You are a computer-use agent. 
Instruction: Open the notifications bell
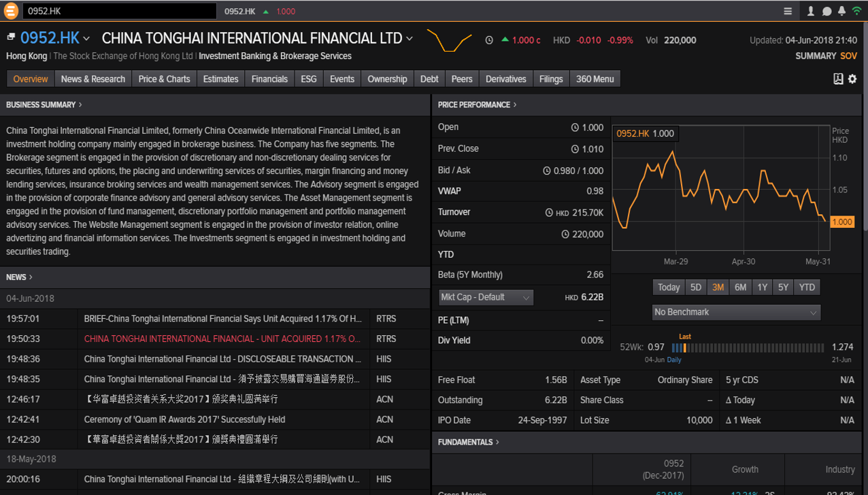click(x=841, y=12)
